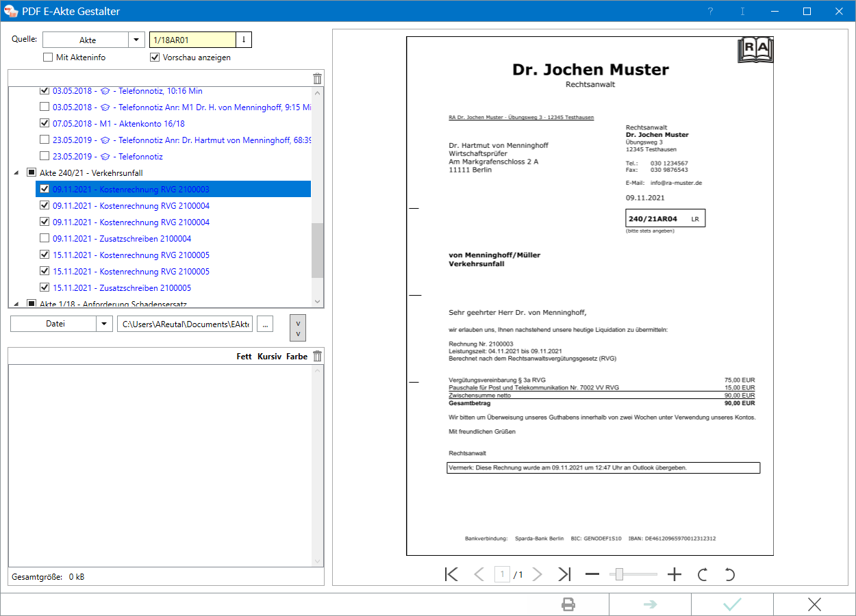Cancel with the X button in bottom bar

point(814,604)
